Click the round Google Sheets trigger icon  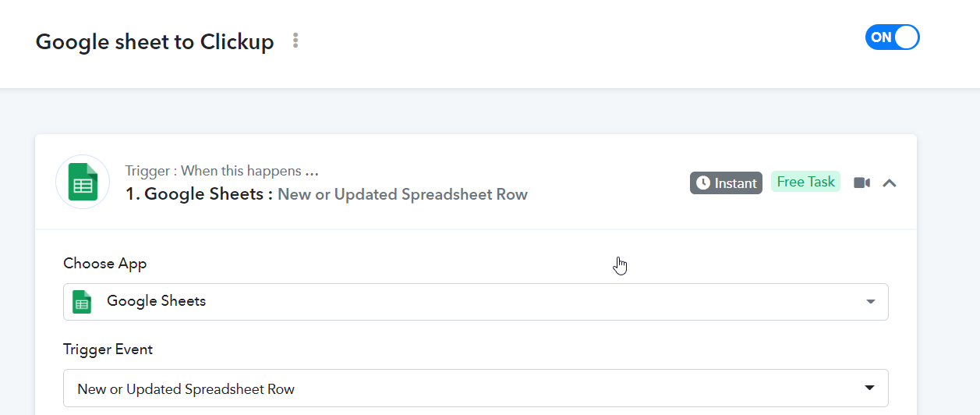[x=83, y=182]
